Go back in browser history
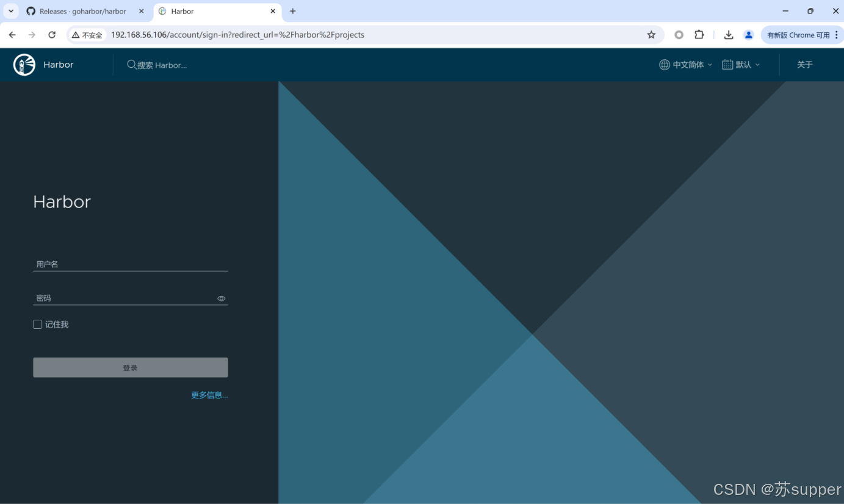This screenshot has width=844, height=504. [12, 35]
